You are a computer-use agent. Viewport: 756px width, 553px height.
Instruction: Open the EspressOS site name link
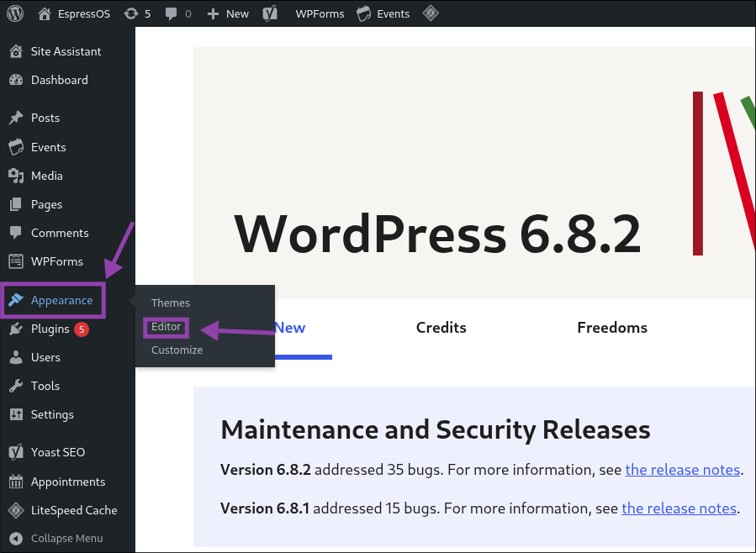click(84, 14)
